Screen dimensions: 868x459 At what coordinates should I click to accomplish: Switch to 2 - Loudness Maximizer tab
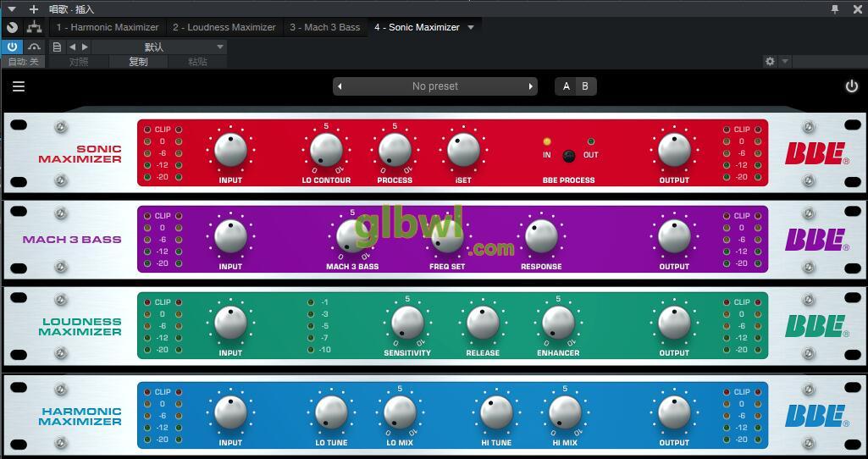pyautogui.click(x=224, y=27)
